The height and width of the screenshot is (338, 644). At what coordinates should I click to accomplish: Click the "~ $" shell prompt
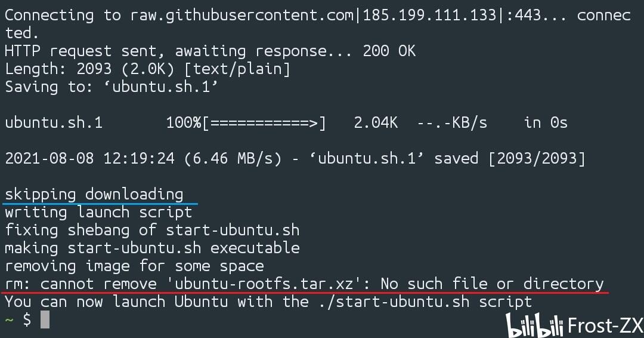pyautogui.click(x=17, y=320)
